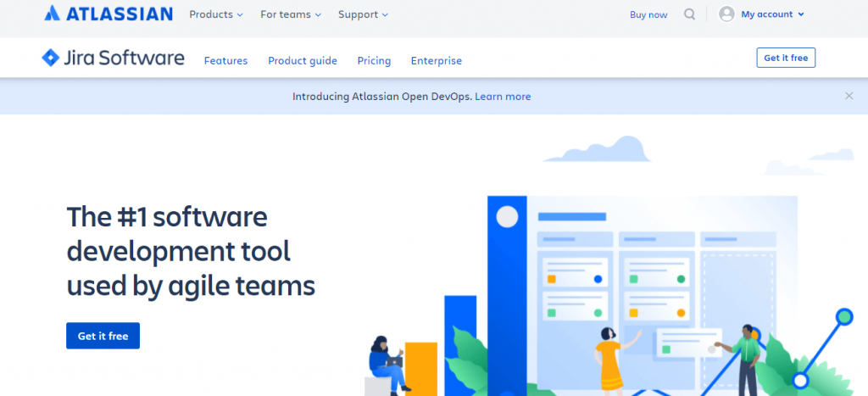Click the Jira Software logo
Image resolution: width=868 pixels, height=396 pixels.
pos(113,58)
